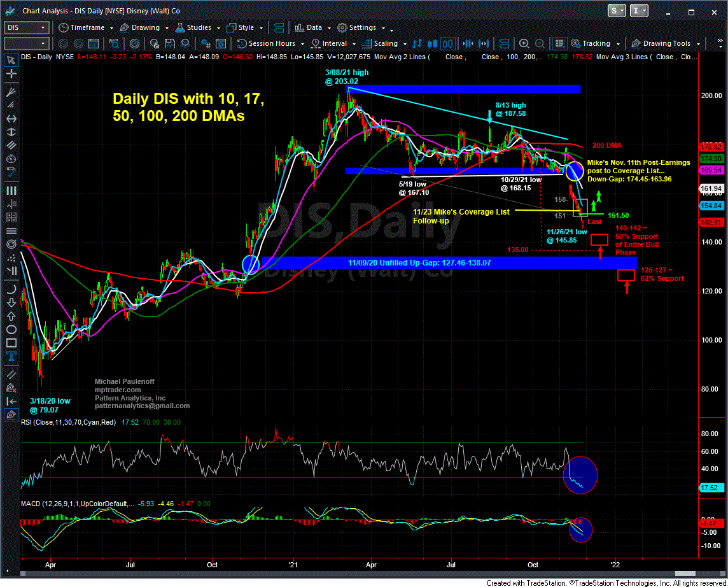
Task: Expand the Drawing dropdown arrow
Action: [x=167, y=28]
